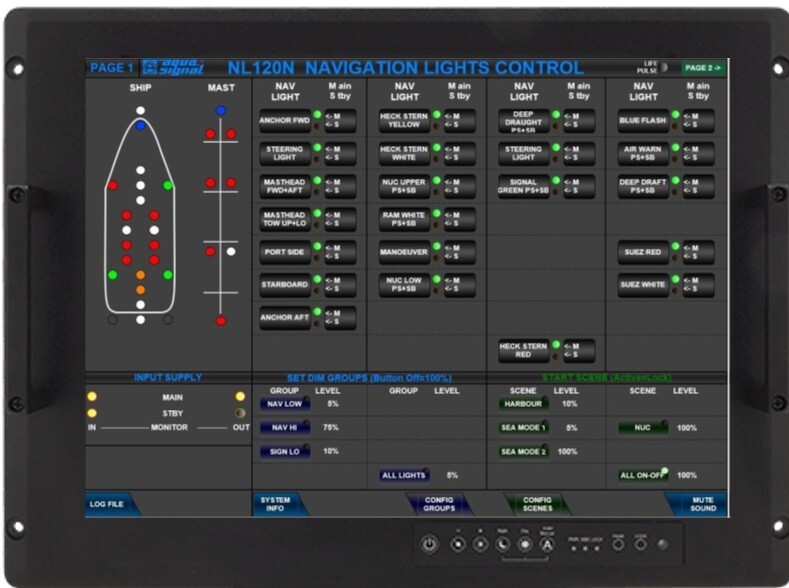Toggle the STARBOARD nav light
Image resolution: width=789 pixels, height=588 pixels.
pos(285,285)
